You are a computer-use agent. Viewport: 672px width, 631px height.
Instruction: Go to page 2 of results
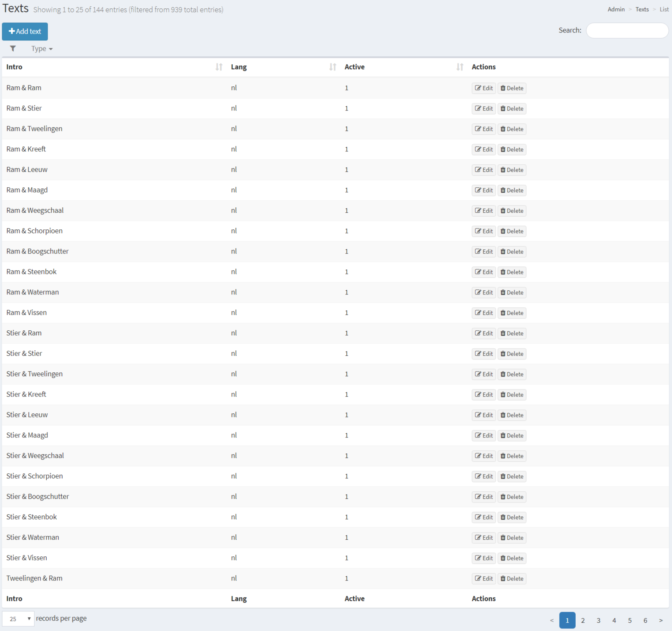point(583,621)
